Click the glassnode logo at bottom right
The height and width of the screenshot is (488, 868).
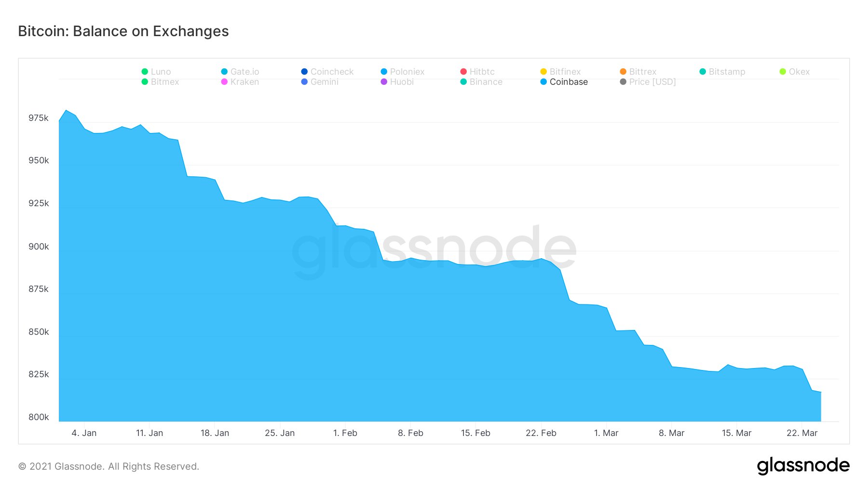tap(803, 466)
